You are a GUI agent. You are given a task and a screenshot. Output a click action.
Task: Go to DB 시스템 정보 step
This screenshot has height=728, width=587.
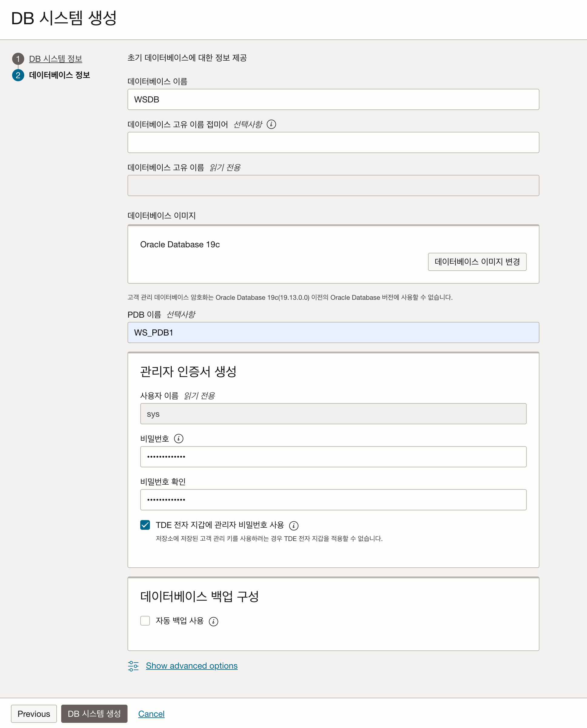point(55,59)
